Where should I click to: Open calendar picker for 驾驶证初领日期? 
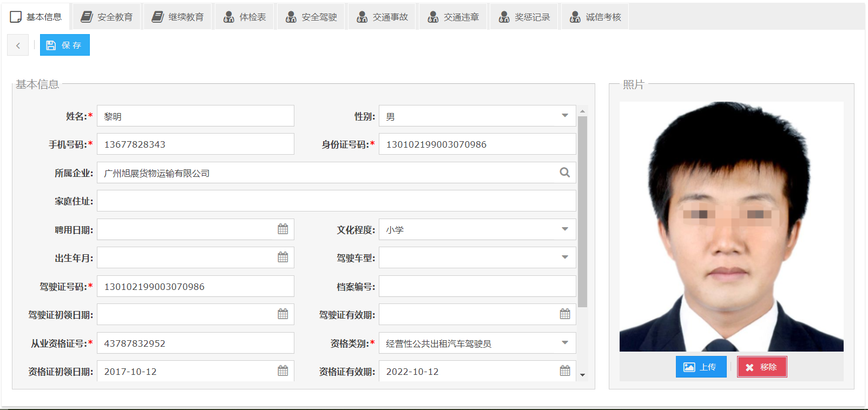click(x=283, y=314)
